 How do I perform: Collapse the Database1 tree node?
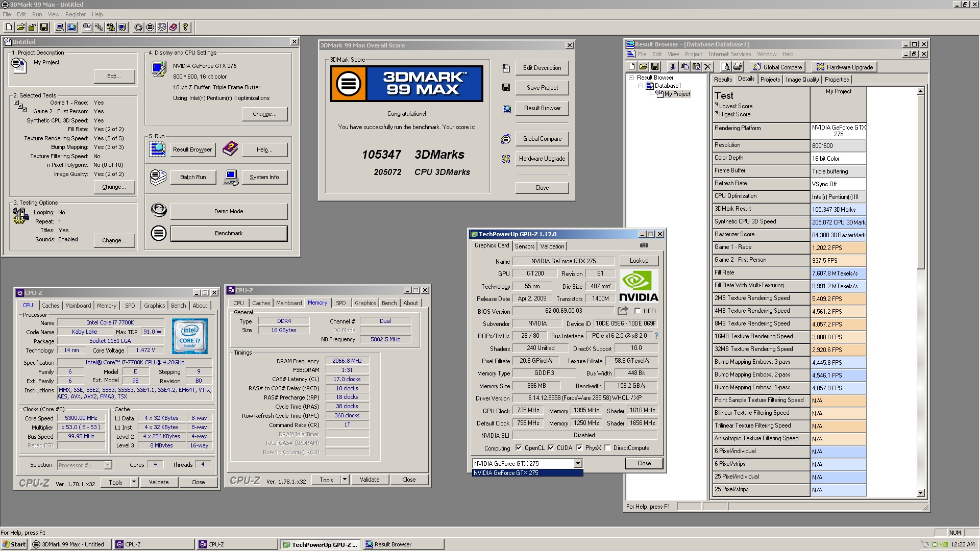point(641,86)
